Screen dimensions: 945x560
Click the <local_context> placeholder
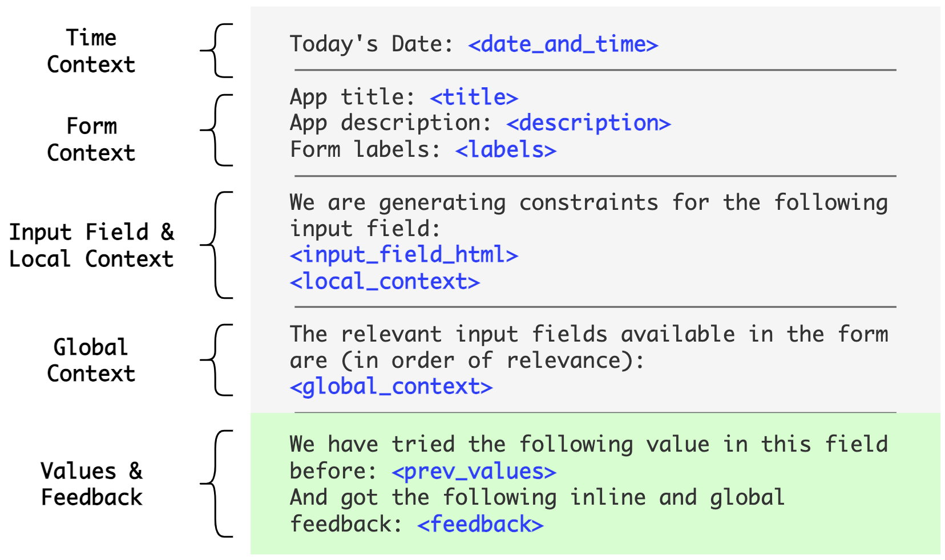tap(385, 282)
